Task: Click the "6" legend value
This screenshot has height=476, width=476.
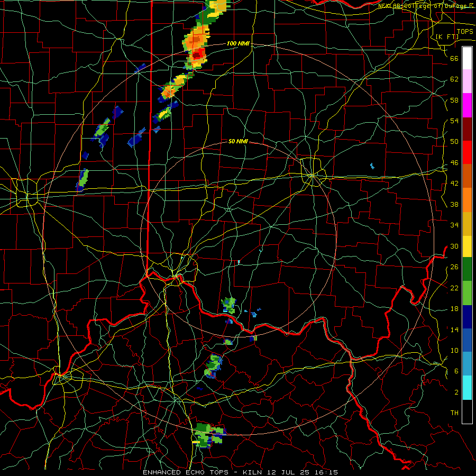Action: pos(456,371)
